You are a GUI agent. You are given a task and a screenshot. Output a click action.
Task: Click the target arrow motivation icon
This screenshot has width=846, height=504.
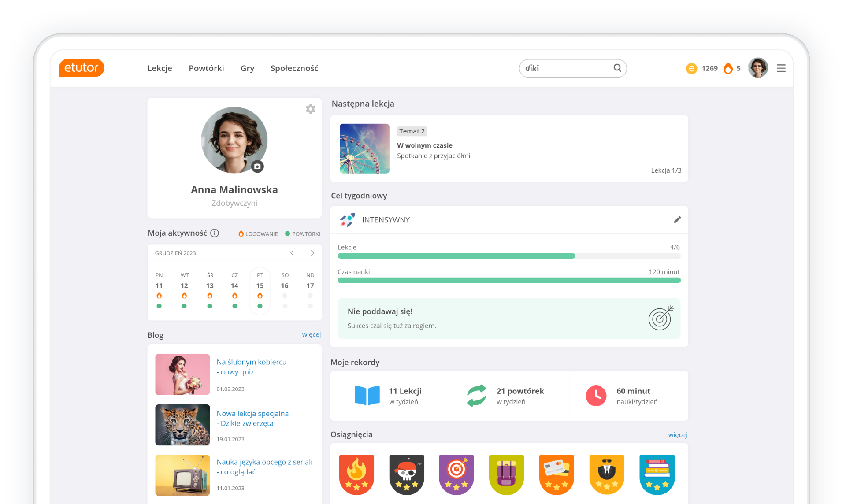661,318
